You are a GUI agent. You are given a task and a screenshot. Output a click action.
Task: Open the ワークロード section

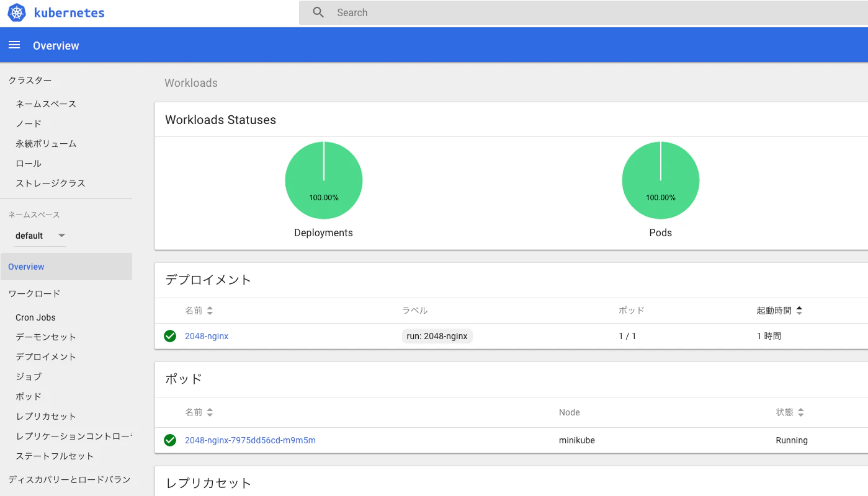(x=34, y=293)
